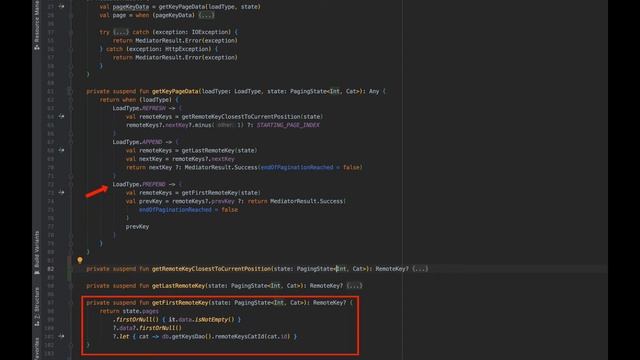Click REFRESH in LoadType.REFRESH branch
This screenshot has width=640, height=360.
coord(154,108)
